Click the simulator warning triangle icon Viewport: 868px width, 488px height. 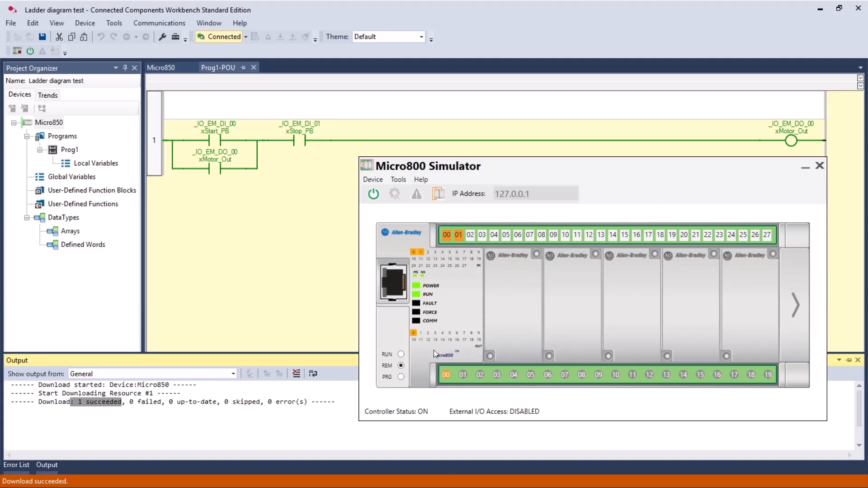(x=416, y=194)
